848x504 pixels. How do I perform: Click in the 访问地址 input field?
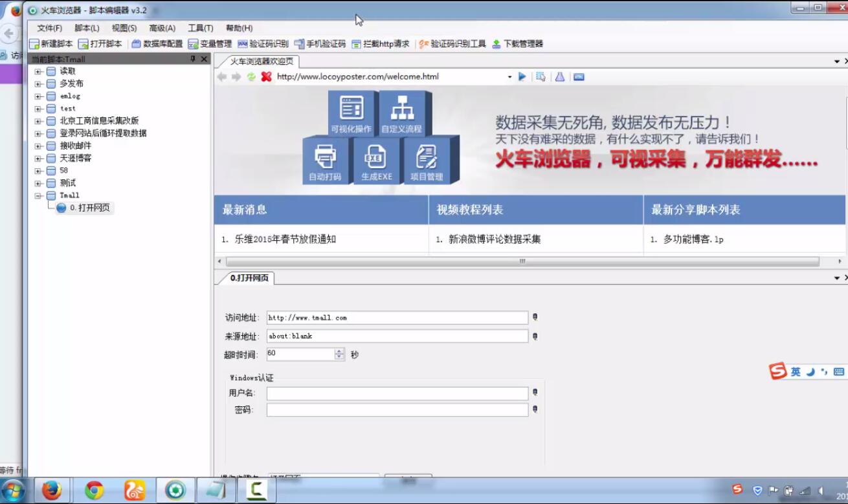click(x=397, y=318)
